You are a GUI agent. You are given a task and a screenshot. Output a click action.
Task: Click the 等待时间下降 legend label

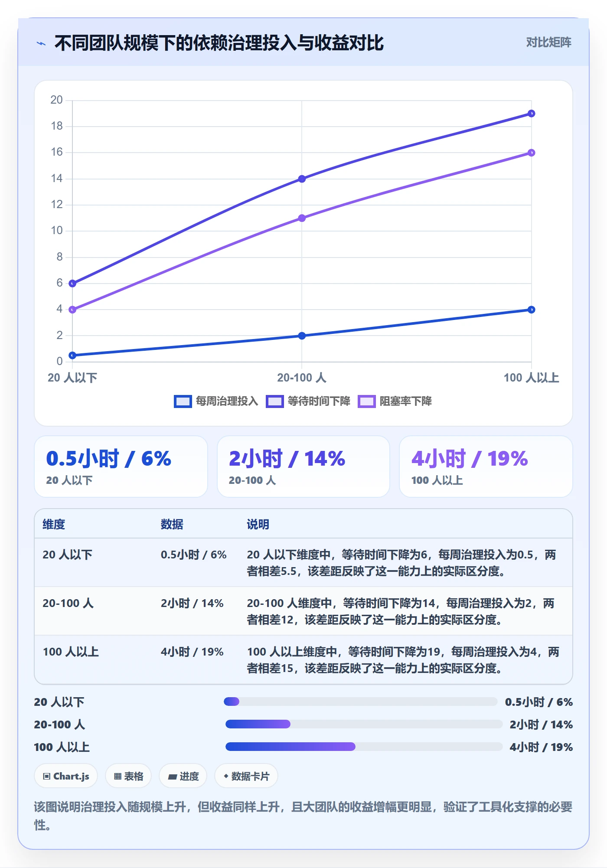319,401
